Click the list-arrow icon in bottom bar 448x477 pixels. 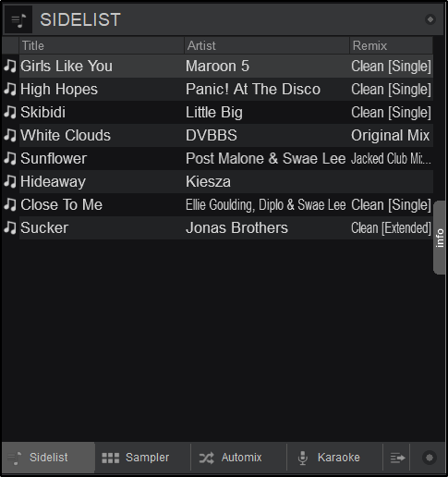click(397, 458)
